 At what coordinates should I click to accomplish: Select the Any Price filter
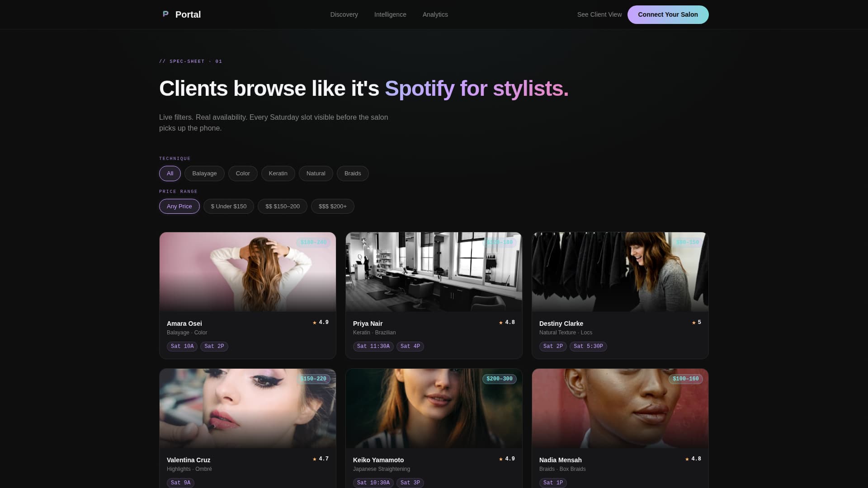[179, 206]
